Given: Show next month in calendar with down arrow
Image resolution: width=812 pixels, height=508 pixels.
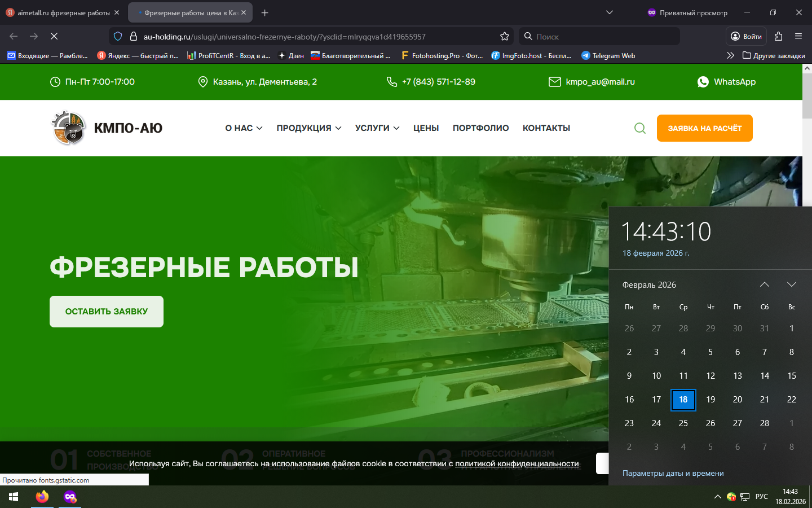Looking at the screenshot, I should click(791, 284).
